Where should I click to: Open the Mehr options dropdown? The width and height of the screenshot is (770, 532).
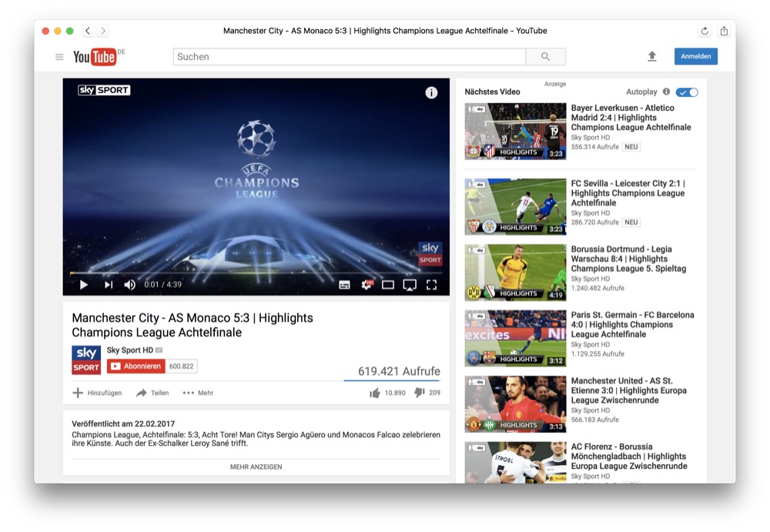[198, 393]
